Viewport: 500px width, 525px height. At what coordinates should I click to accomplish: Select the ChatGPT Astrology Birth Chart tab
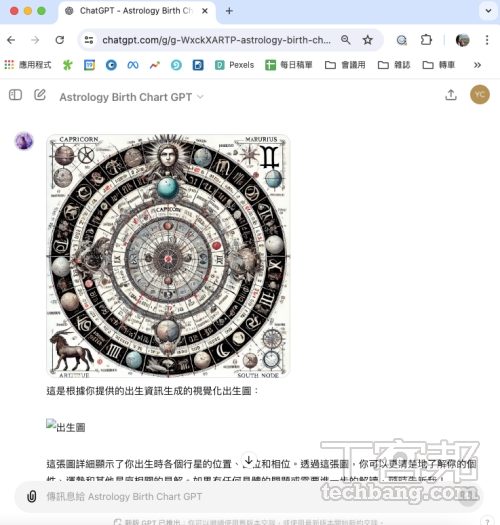(137, 11)
